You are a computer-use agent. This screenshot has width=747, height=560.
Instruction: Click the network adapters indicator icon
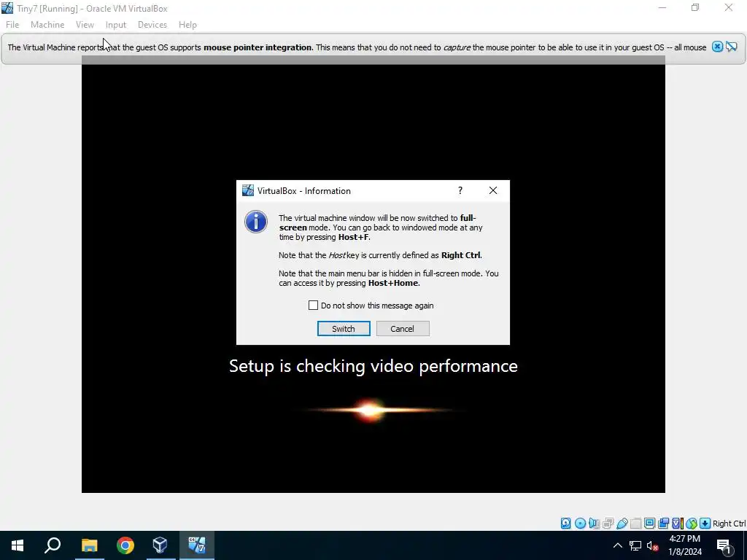(x=608, y=524)
